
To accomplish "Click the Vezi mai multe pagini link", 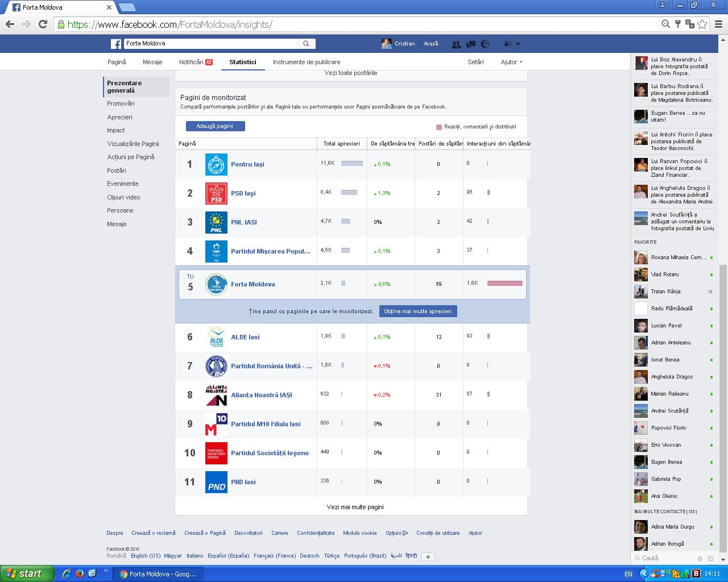I will click(355, 507).
